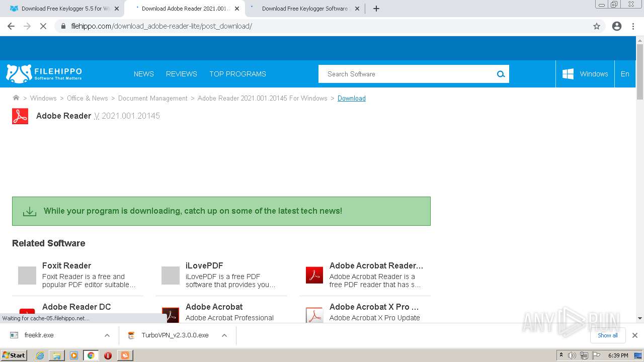Open the Adobe Reader DC entry
The image size is (644, 362).
point(76,307)
